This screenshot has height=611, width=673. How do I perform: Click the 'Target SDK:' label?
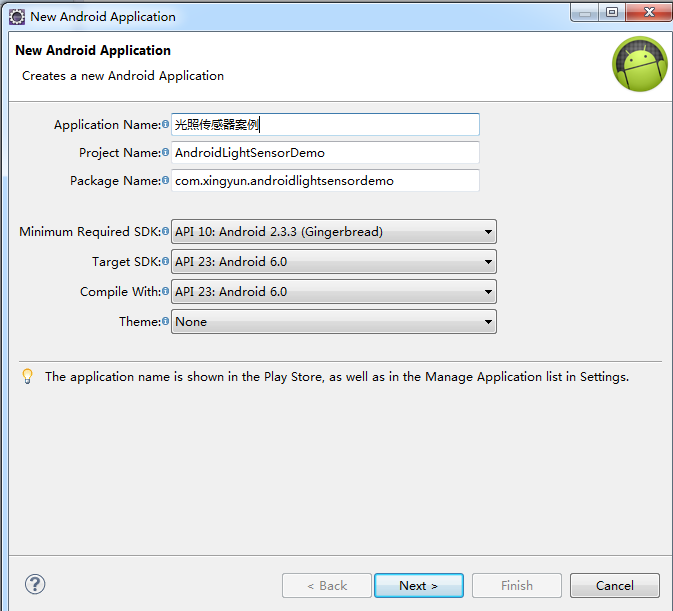point(127,262)
